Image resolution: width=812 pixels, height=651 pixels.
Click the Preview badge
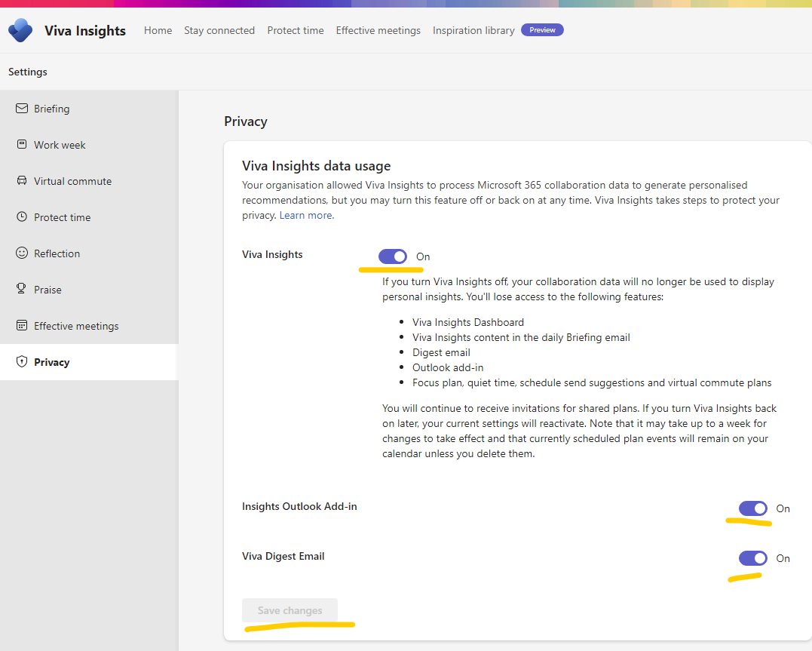pyautogui.click(x=542, y=30)
